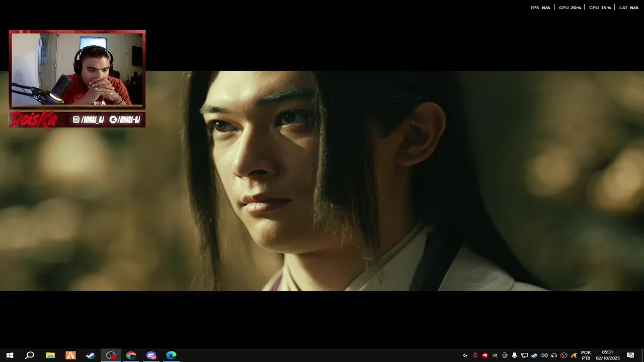Click the Show Desktop sliver
644x362 pixels.
[x=642, y=355]
